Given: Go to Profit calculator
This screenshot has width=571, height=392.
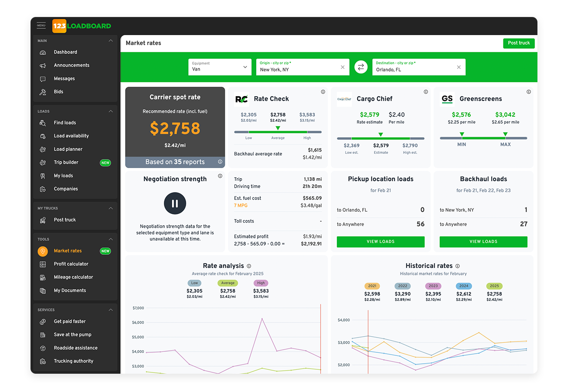Looking at the screenshot, I should click(x=71, y=264).
